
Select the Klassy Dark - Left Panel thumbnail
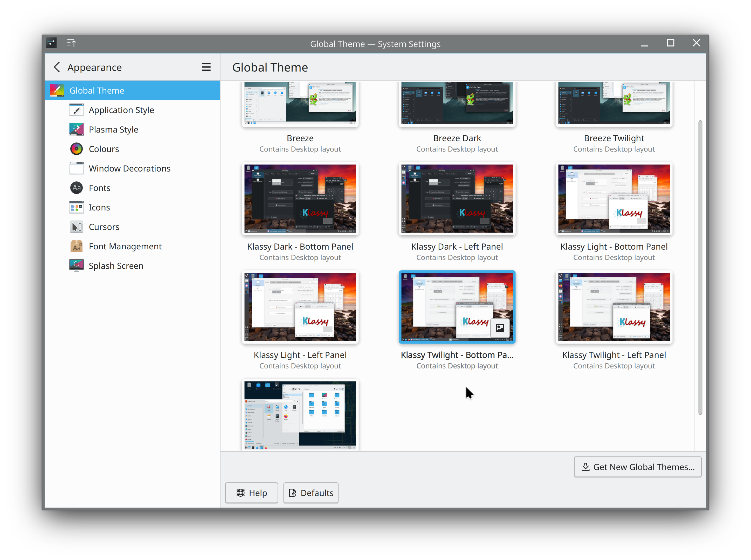pos(457,199)
